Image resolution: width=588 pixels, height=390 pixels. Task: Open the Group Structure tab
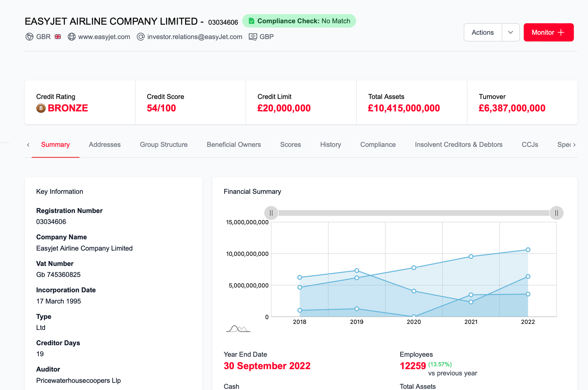(x=164, y=145)
